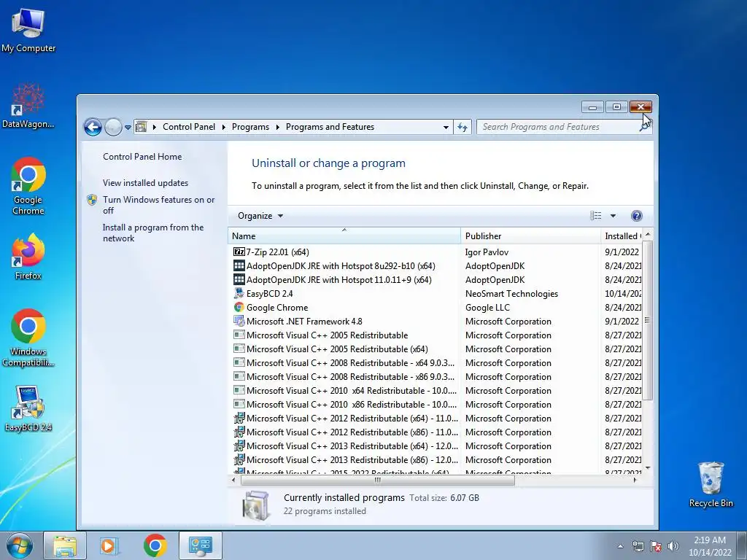
Task: Click the refresh button beside address bar
Action: (x=462, y=127)
